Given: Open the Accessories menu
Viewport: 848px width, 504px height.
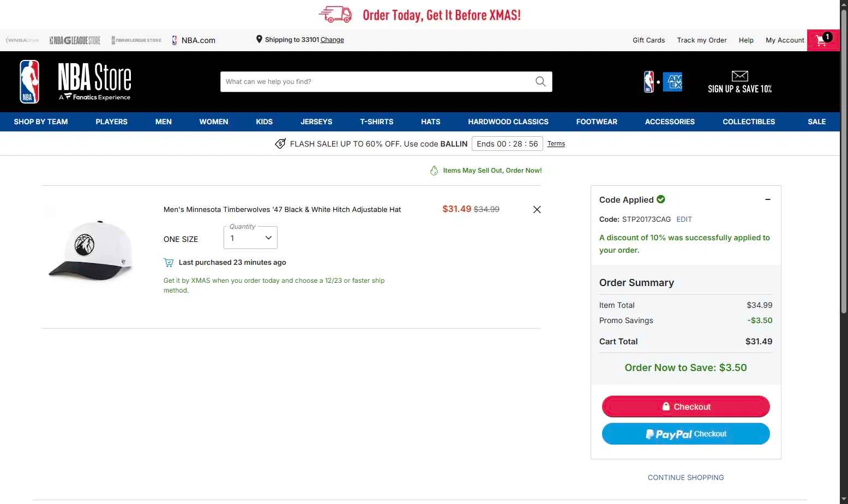Looking at the screenshot, I should tap(670, 122).
